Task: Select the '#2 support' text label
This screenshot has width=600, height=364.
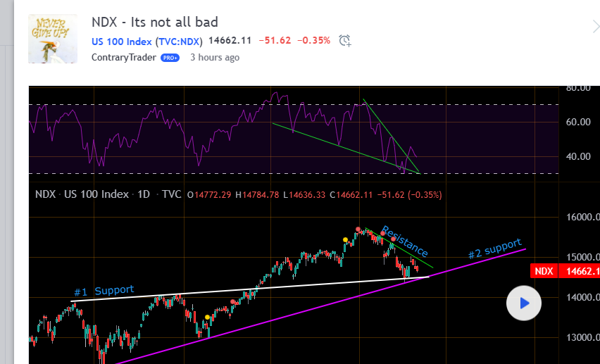Action: [495, 249]
